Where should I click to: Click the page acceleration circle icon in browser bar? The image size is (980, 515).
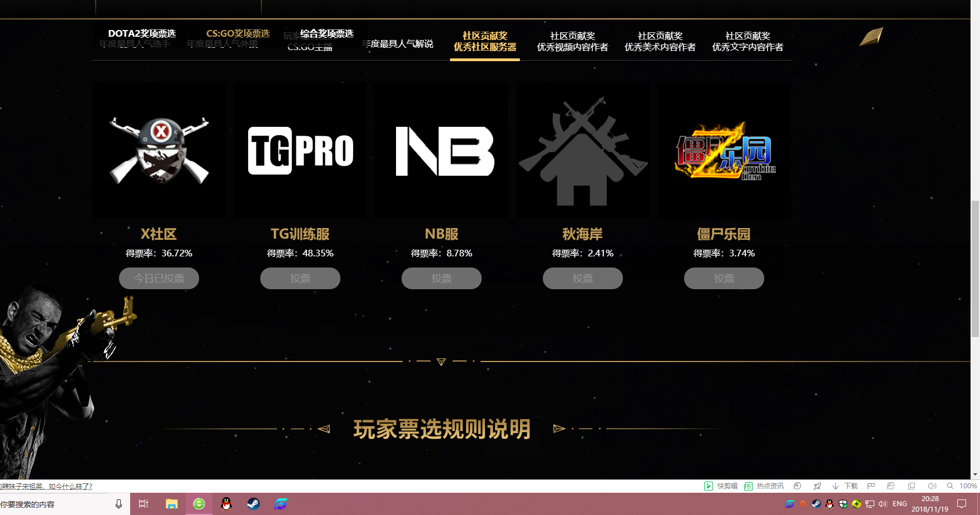click(798, 486)
